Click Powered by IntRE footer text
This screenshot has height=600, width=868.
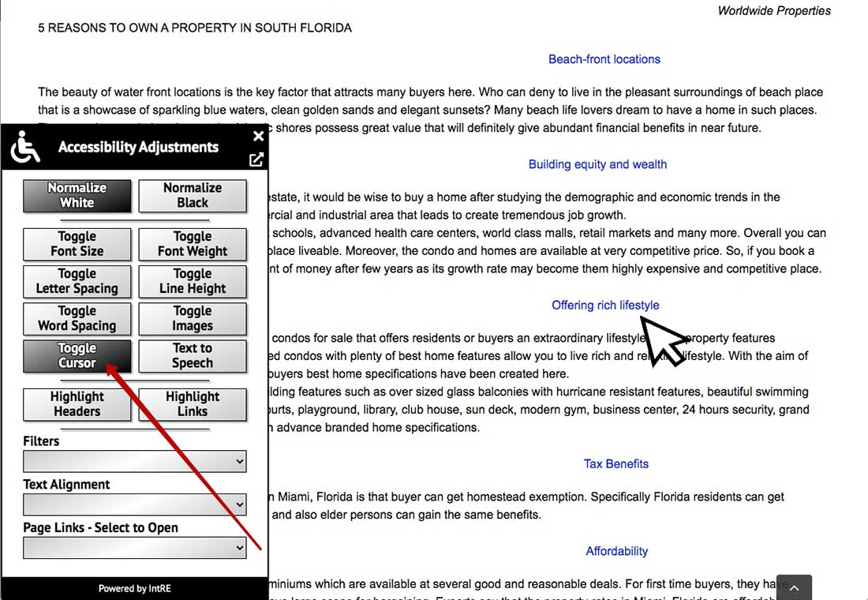tap(134, 588)
